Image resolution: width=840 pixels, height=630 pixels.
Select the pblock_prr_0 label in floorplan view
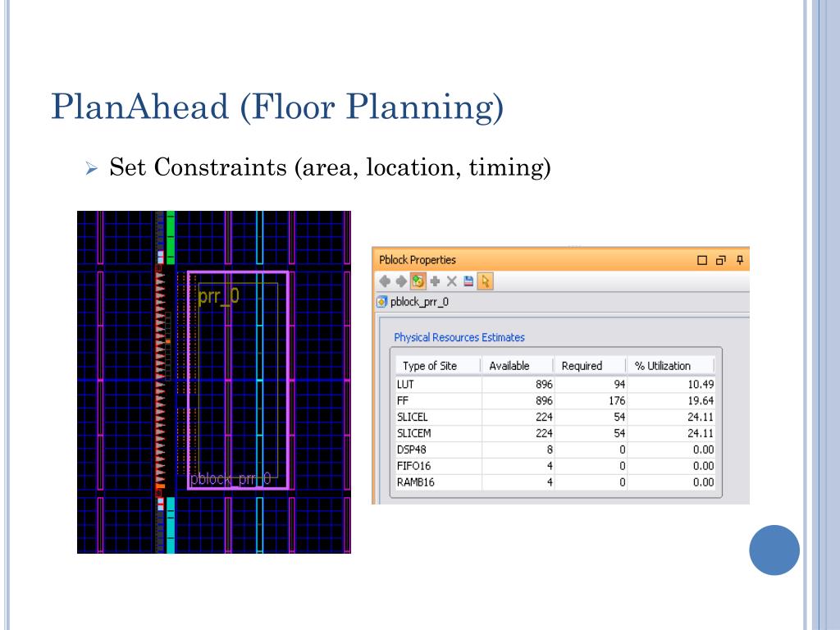pos(231,478)
